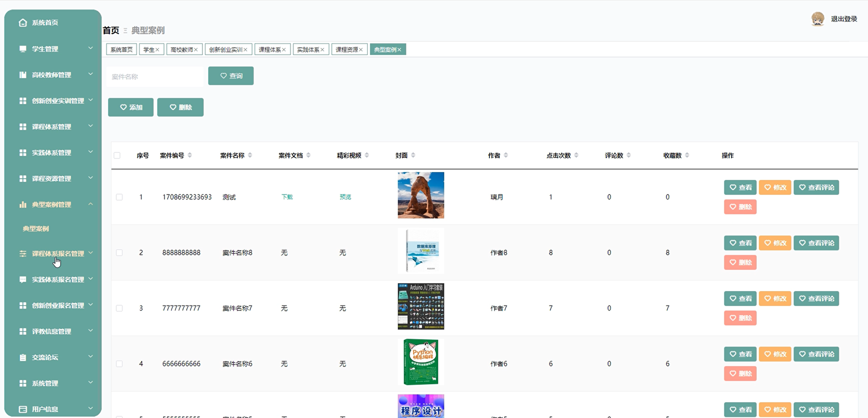Check the checkbox for row 3 案件名称7
868x418 pixels.
click(119, 308)
